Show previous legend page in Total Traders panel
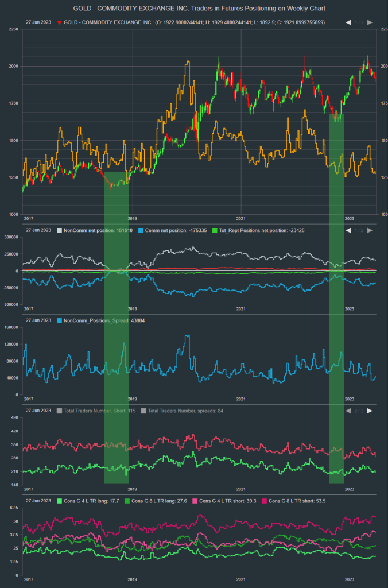The image size is (388, 588). [x=348, y=411]
